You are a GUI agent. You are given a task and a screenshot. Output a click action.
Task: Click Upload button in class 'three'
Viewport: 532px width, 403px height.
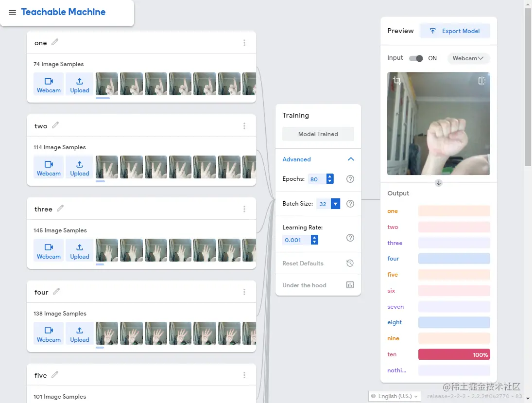79,250
